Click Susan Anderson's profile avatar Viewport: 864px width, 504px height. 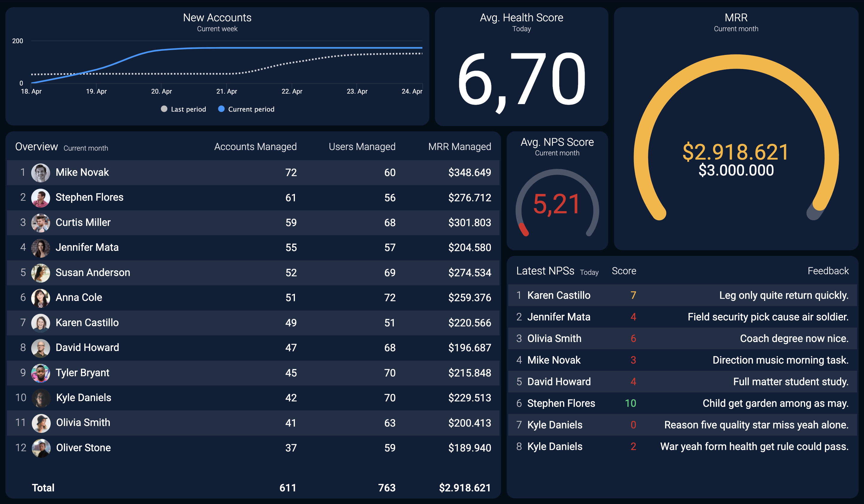click(40, 273)
